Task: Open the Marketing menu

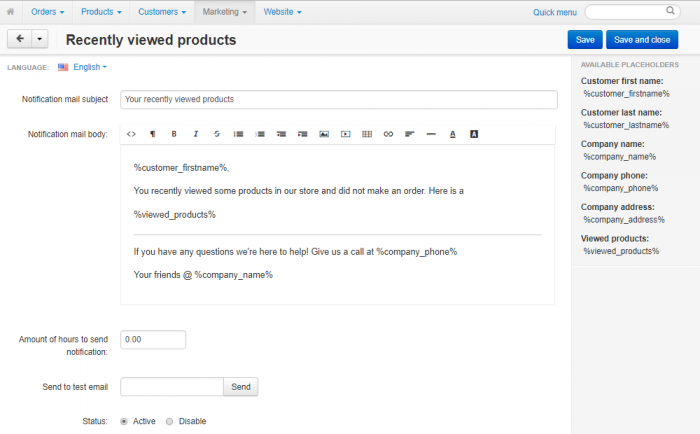Action: pyautogui.click(x=225, y=12)
